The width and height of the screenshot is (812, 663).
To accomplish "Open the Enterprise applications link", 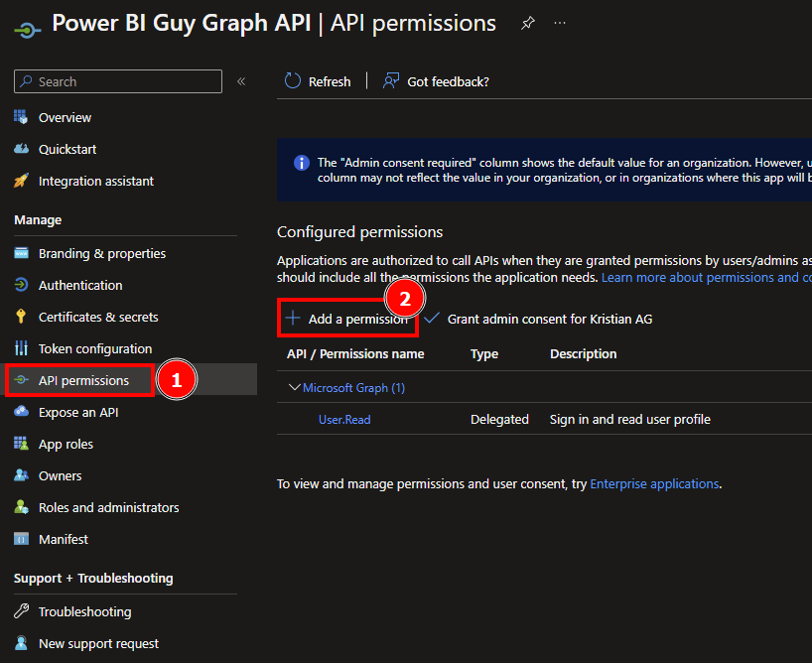I will tap(653, 483).
